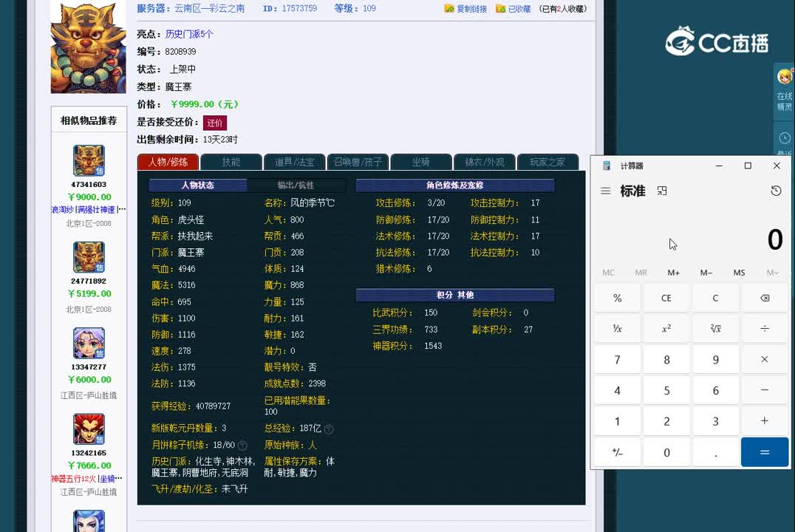Viewport: 795px width, 532px height.
Task: Click calculator digit 0 key
Action: coord(666,452)
